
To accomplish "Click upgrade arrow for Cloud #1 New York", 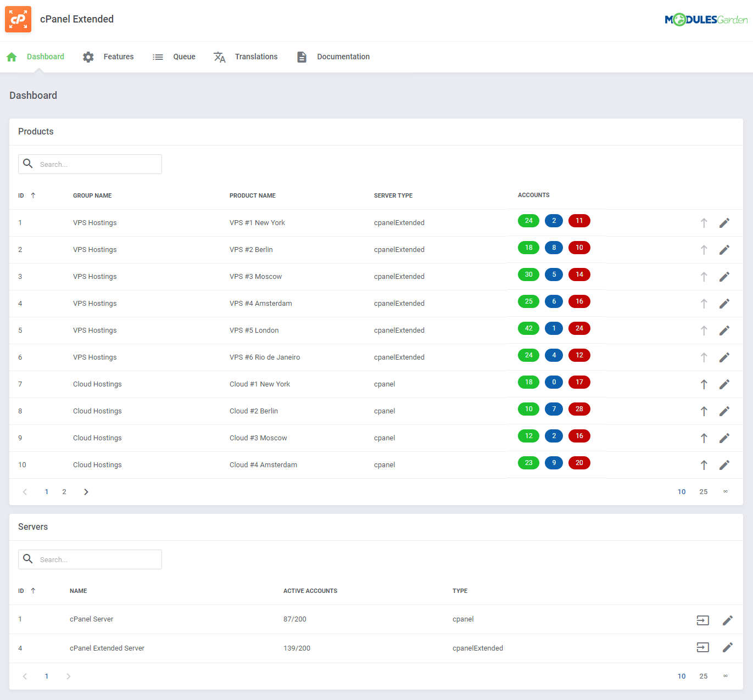I will [704, 384].
